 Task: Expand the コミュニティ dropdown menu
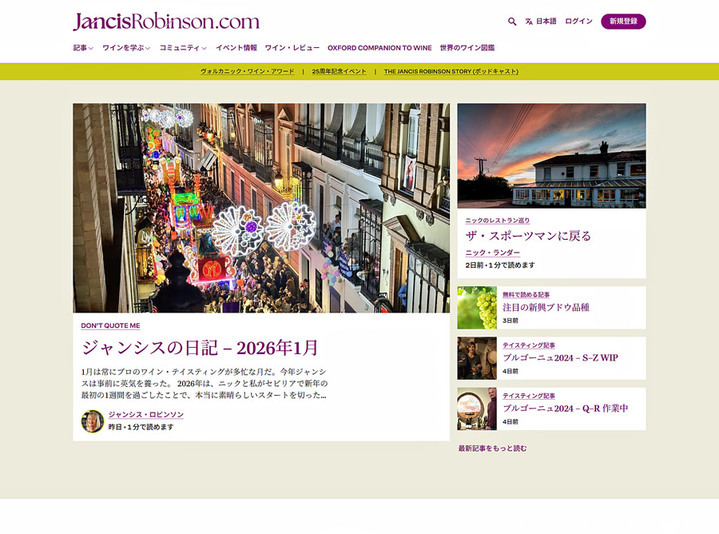tap(183, 48)
